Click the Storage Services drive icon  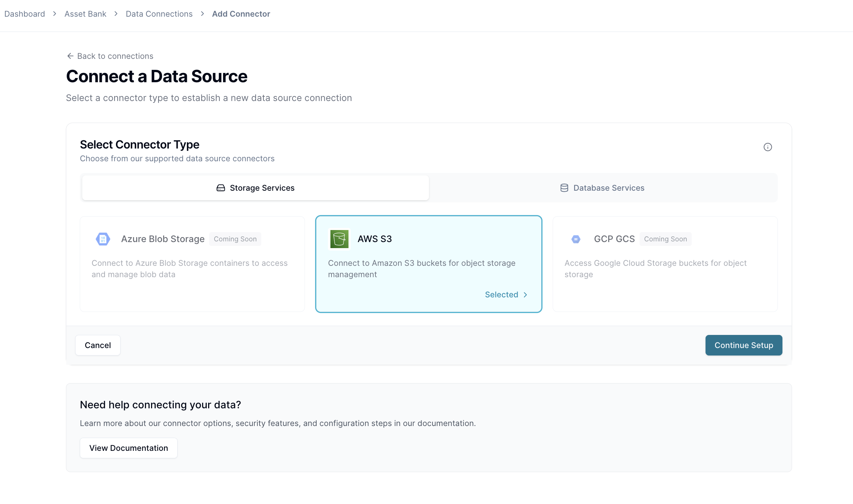221,188
